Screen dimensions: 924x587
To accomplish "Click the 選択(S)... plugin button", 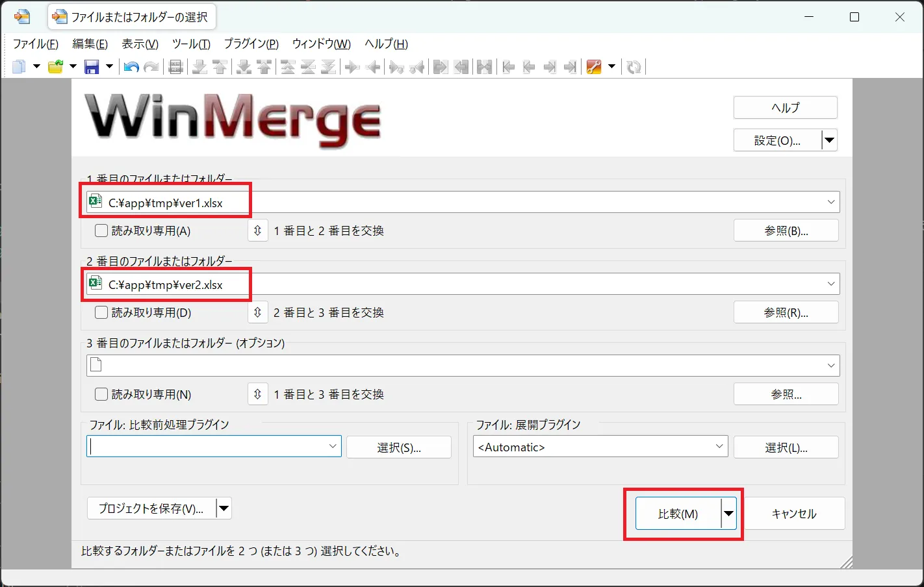I will [x=399, y=447].
